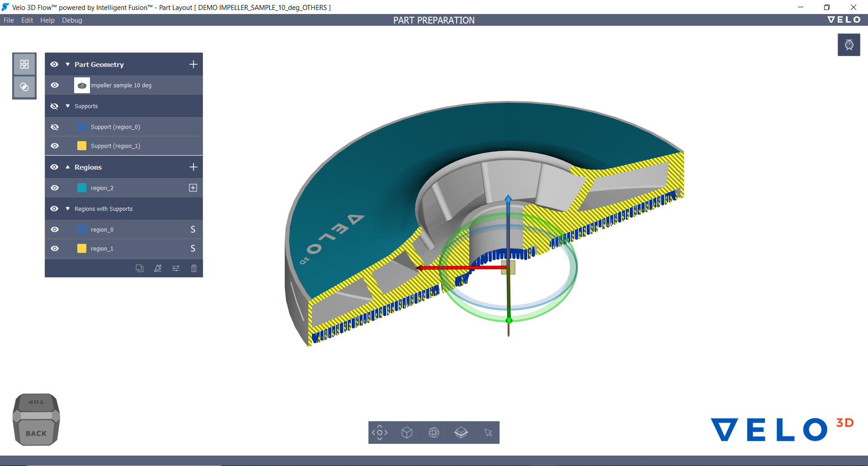This screenshot has width=868, height=466.
Task: Add a new region in Regions header
Action: (193, 167)
